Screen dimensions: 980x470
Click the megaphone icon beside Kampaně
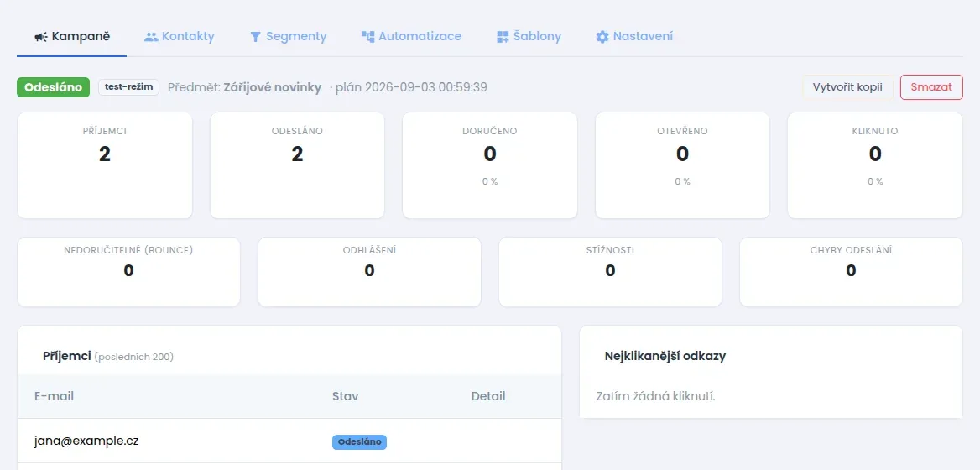coord(40,37)
